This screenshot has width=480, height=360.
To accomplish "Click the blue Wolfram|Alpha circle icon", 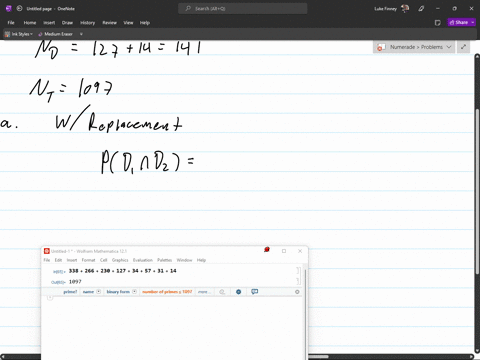I will pyautogui.click(x=238, y=292).
